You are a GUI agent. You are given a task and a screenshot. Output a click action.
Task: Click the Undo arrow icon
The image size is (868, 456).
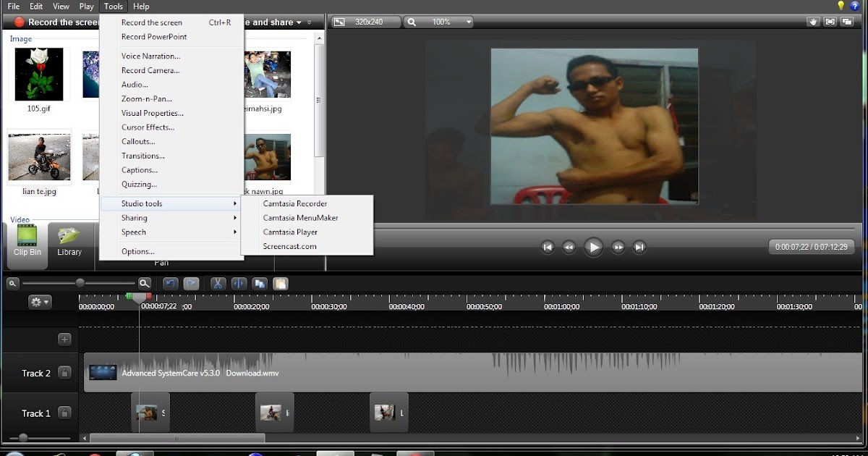coord(170,284)
